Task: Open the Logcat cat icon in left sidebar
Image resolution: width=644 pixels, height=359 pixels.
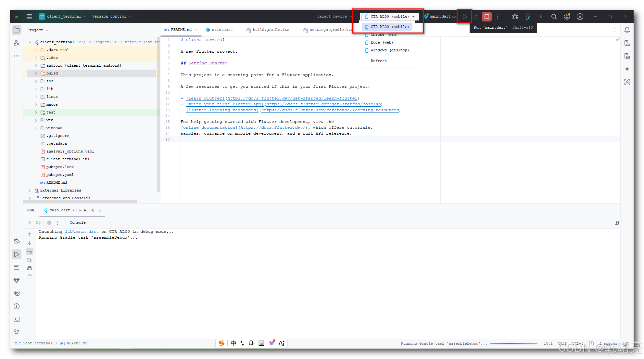Action: [x=17, y=293]
